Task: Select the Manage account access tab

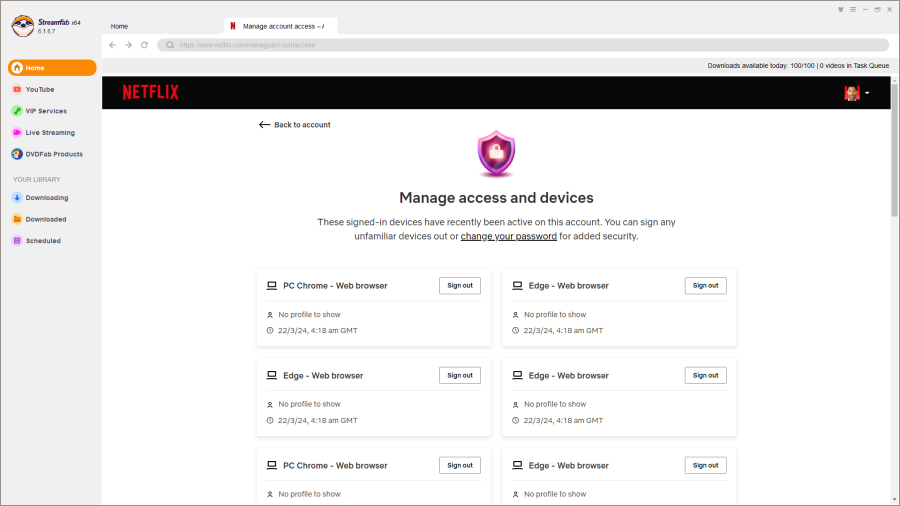Action: coord(280,26)
